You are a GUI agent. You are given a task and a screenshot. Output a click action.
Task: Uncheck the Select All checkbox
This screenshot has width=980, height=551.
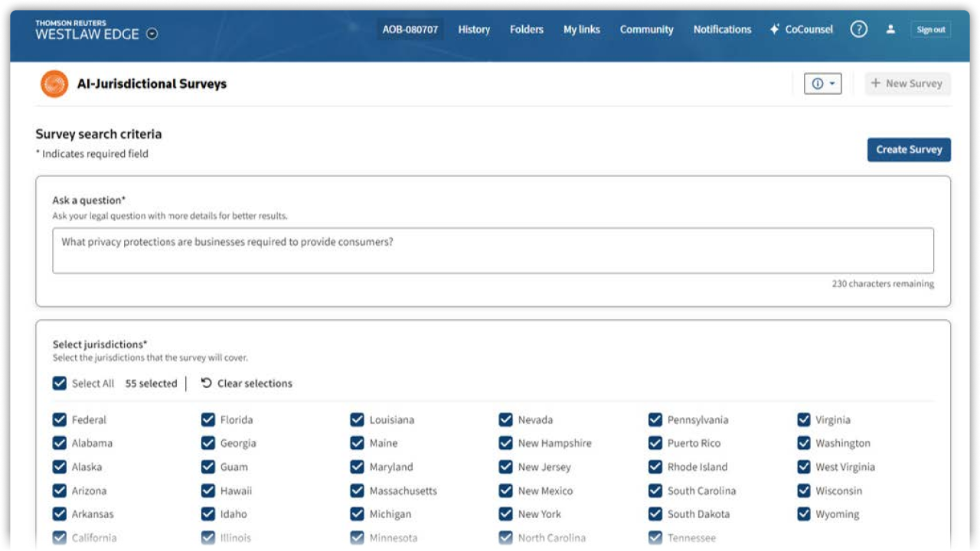[x=60, y=383]
